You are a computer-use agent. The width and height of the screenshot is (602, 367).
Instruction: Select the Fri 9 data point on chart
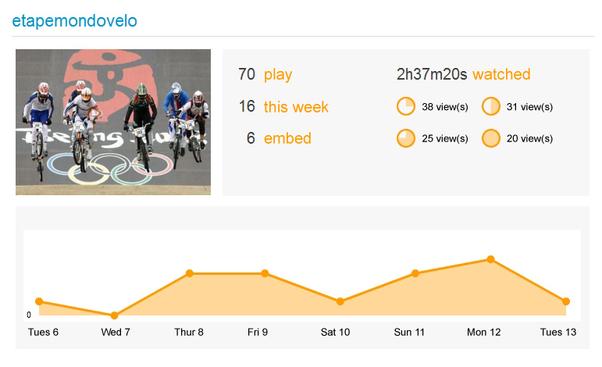(x=265, y=273)
